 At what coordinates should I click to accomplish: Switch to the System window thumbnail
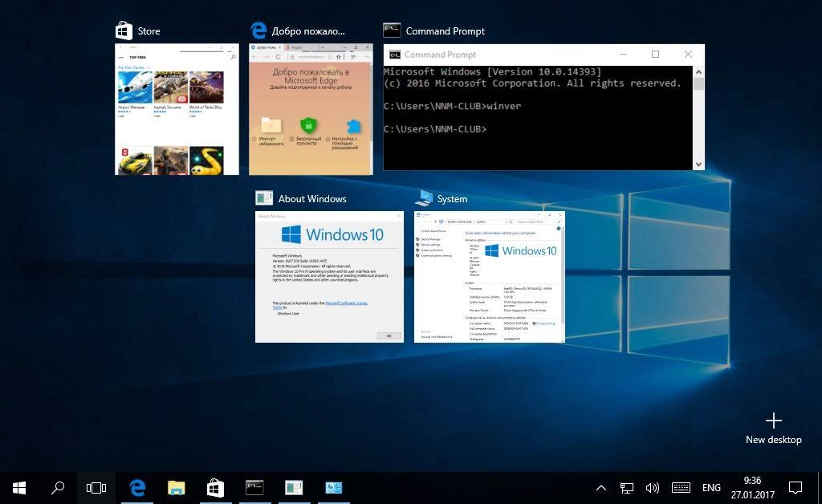coord(490,277)
